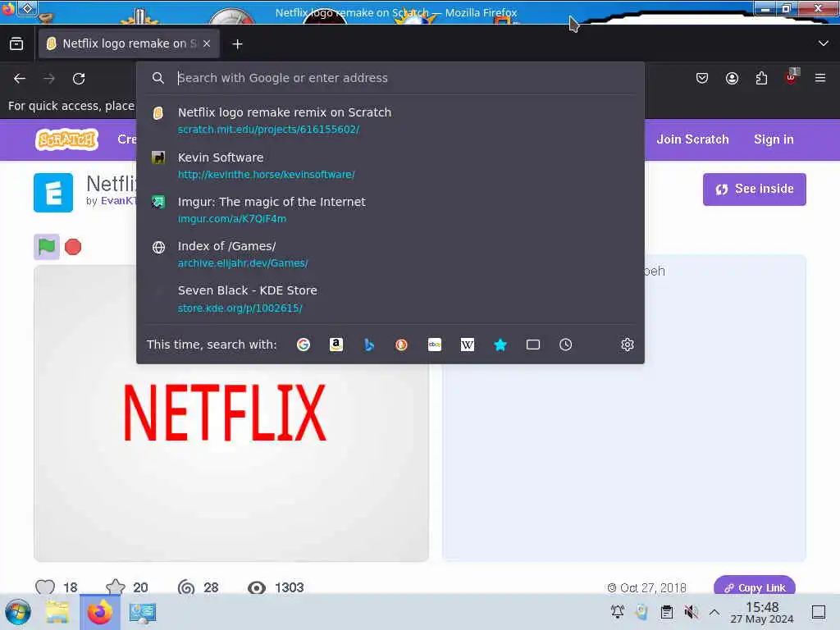Start project with green flag
Viewport: 840px width, 630px height.
click(47, 247)
